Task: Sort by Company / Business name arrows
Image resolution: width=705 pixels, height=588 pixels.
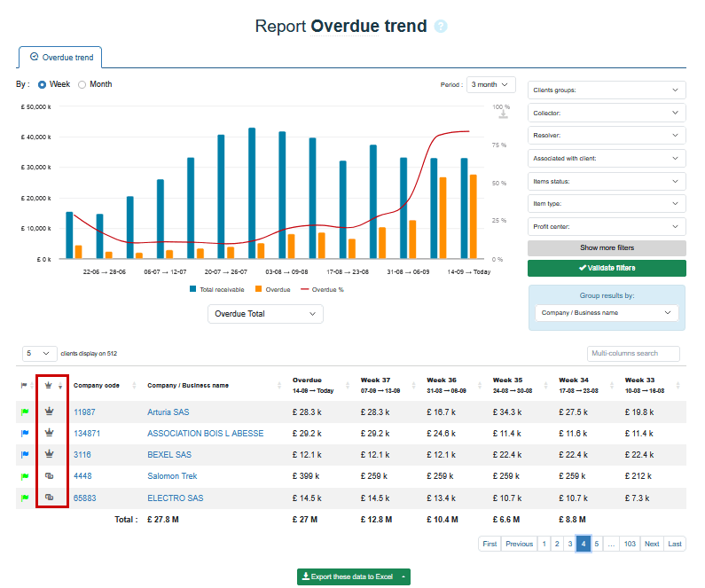Action: [279, 385]
